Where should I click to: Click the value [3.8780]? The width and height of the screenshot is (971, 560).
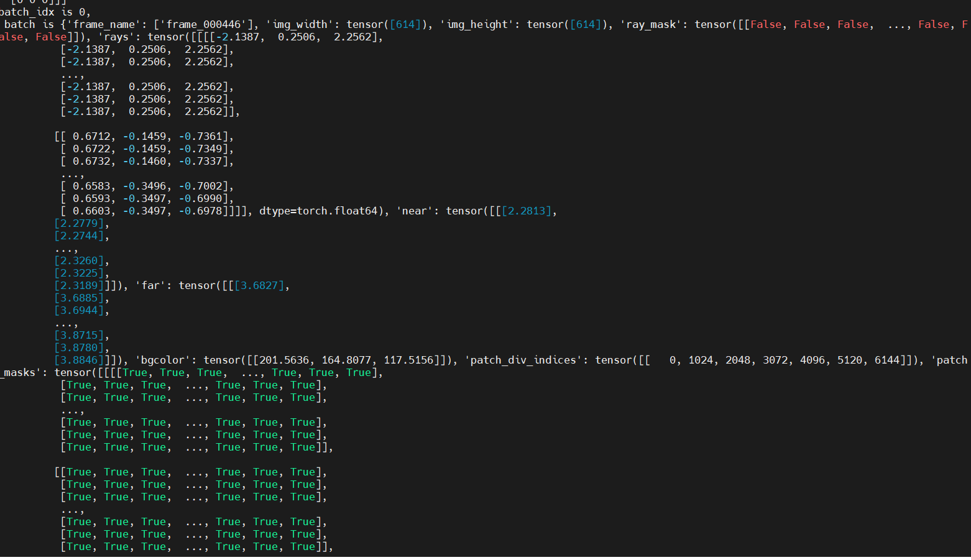79,347
